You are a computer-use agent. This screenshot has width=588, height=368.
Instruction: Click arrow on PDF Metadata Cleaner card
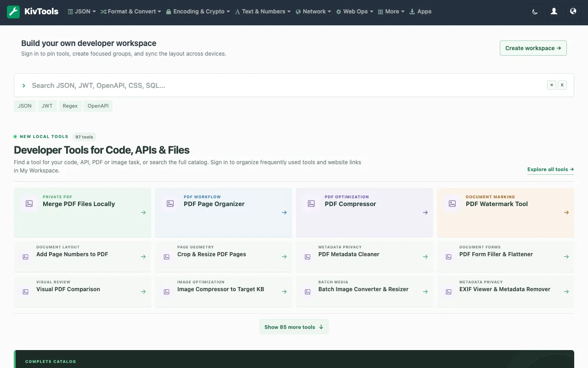pyautogui.click(x=425, y=257)
